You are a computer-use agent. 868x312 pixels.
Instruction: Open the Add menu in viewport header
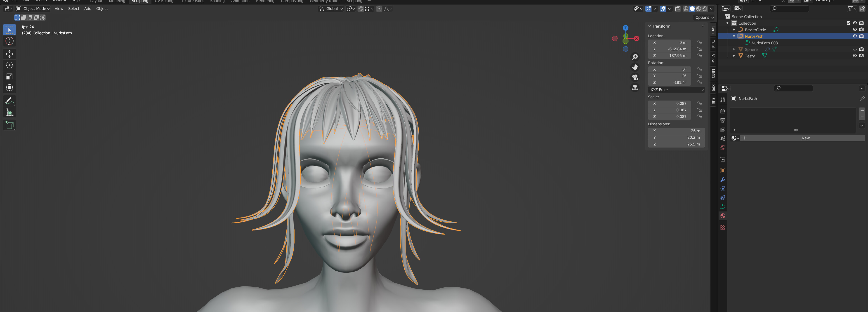[88, 9]
